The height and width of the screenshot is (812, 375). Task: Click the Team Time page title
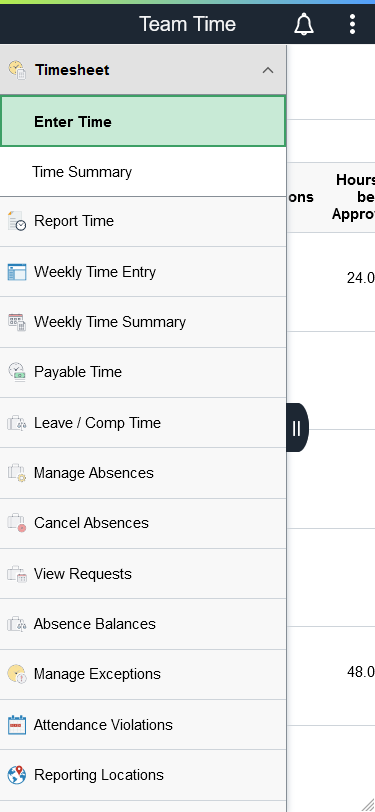click(x=188, y=24)
